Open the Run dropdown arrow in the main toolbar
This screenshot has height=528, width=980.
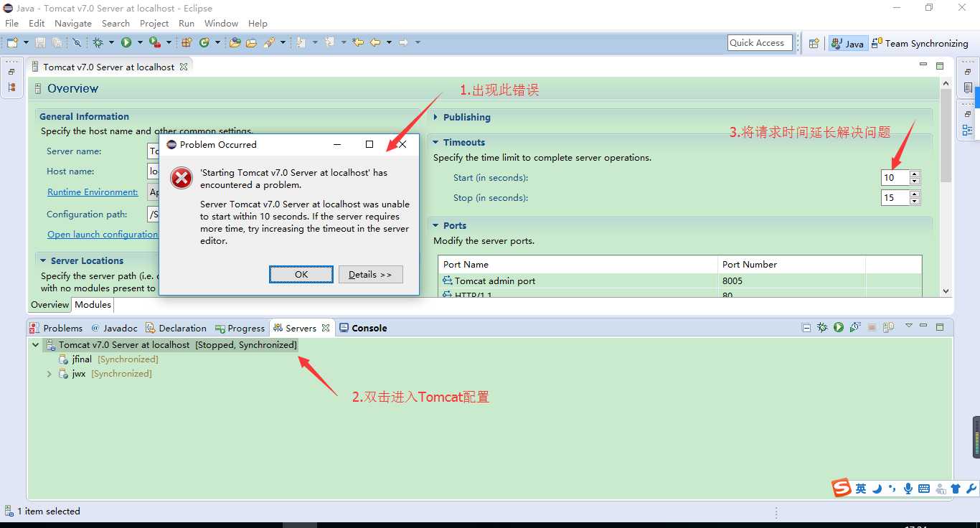[x=139, y=43]
